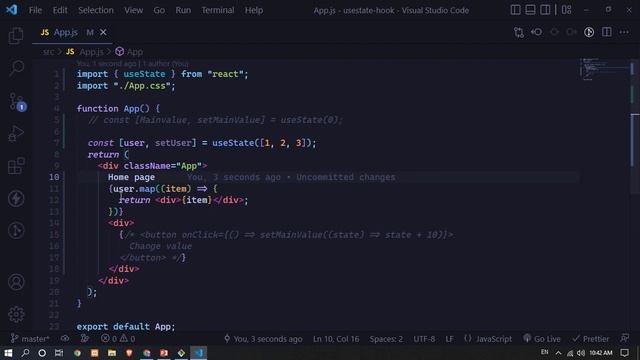This screenshot has height=360, width=640.
Task: Click the Ln 10, Col 16 cursor position indicator
Action: point(336,339)
